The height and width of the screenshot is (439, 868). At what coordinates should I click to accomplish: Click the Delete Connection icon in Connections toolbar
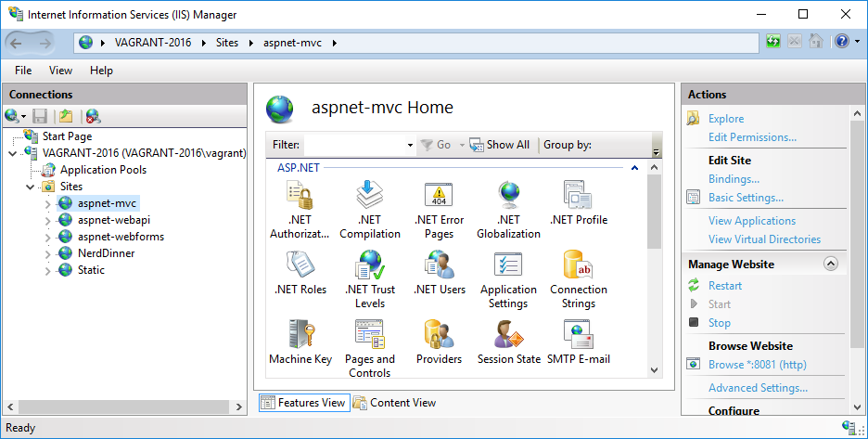pos(93,116)
